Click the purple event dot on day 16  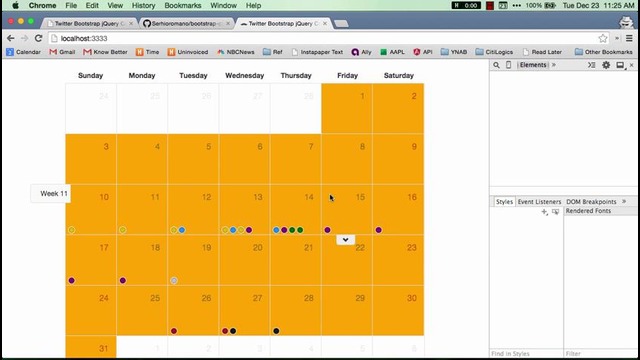379,230
